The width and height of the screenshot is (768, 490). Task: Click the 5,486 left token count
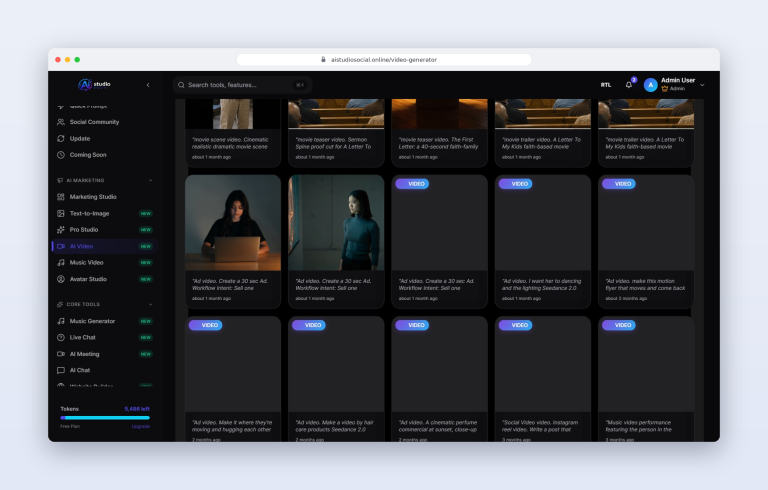[x=137, y=409]
